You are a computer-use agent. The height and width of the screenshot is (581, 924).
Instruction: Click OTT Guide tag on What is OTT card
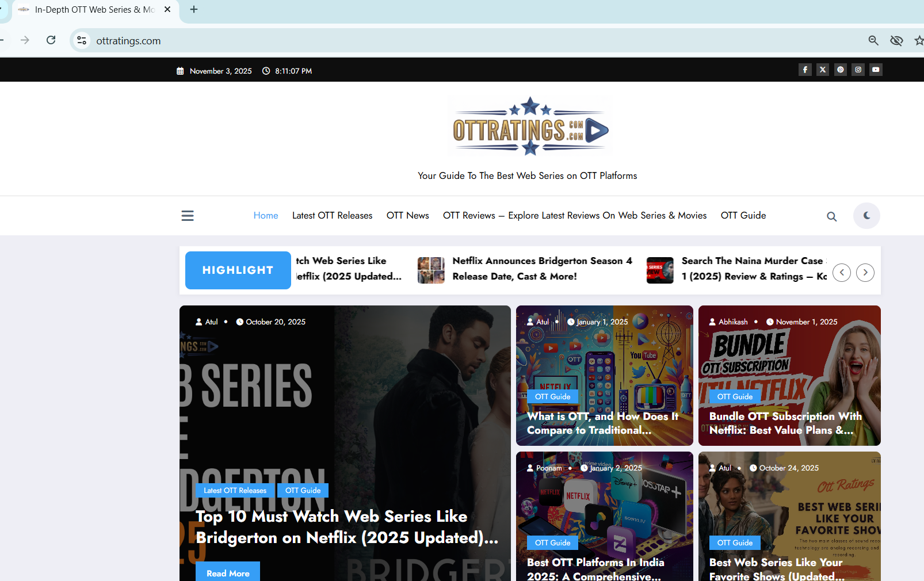pyautogui.click(x=553, y=397)
